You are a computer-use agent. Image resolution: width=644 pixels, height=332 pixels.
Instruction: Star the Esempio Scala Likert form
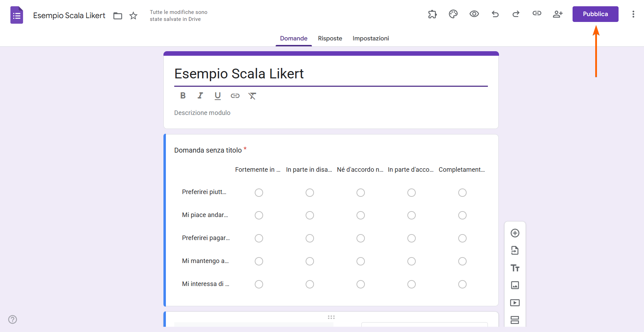click(133, 16)
